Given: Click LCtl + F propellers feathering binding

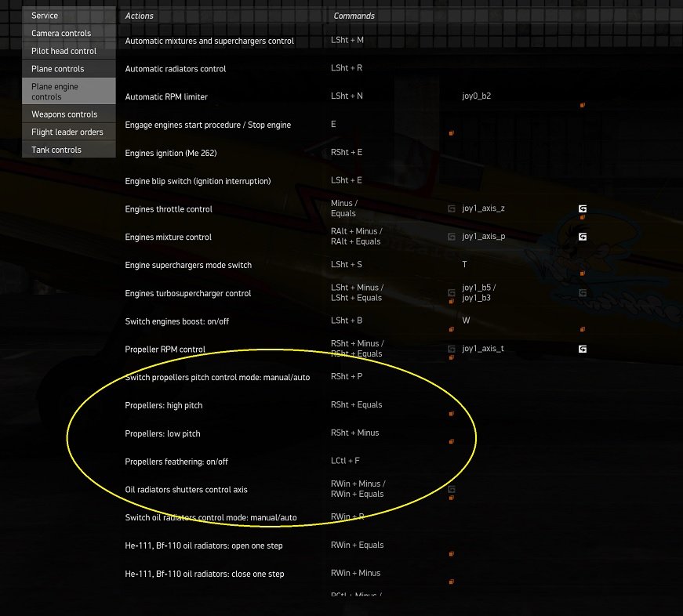Looking at the screenshot, I should (x=345, y=461).
